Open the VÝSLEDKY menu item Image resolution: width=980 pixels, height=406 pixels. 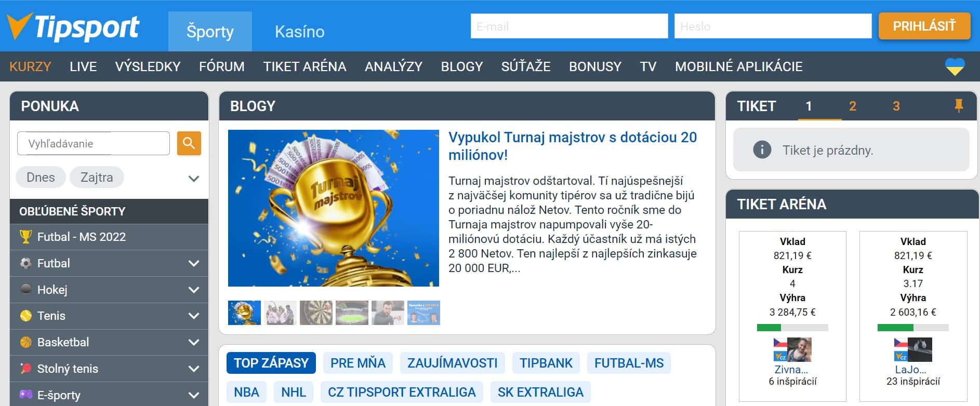148,66
